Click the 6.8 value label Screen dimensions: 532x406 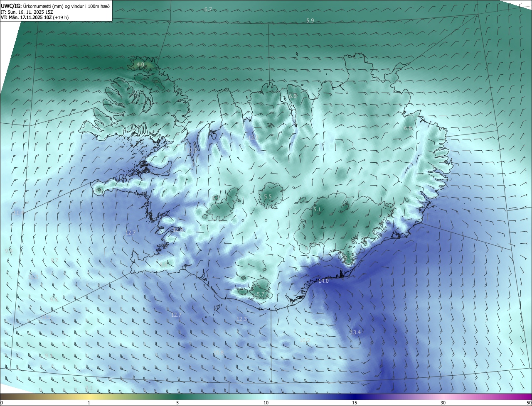[408, 128]
